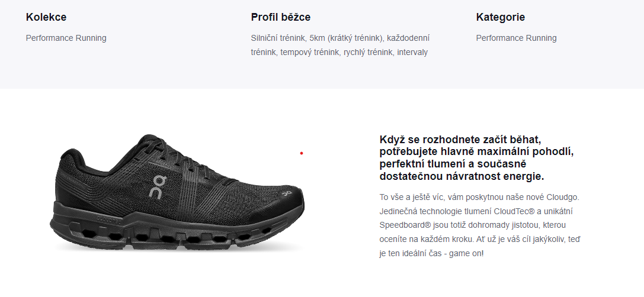Click the tempový trénink text line
The image size is (644, 297).
click(x=339, y=53)
